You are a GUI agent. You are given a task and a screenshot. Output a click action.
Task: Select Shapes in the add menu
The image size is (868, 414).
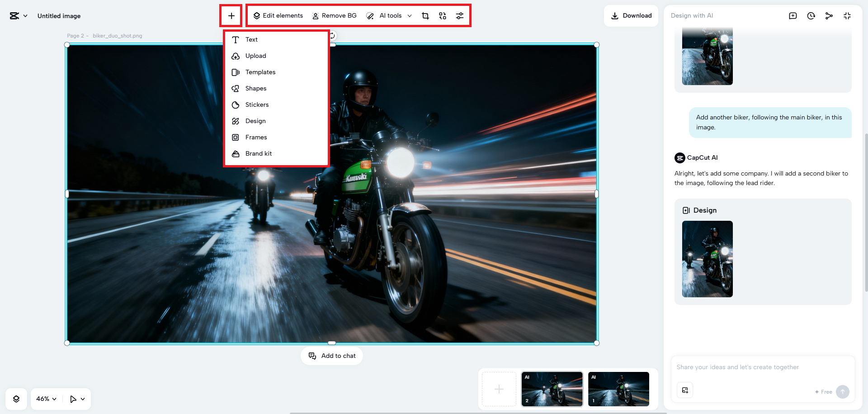click(276, 89)
